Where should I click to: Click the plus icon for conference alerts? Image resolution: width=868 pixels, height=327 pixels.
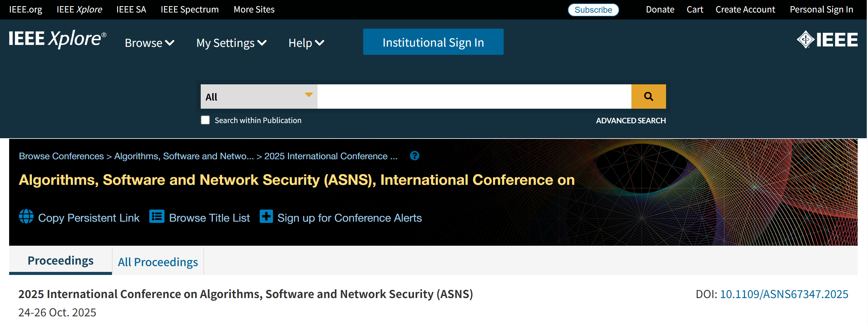point(266,217)
